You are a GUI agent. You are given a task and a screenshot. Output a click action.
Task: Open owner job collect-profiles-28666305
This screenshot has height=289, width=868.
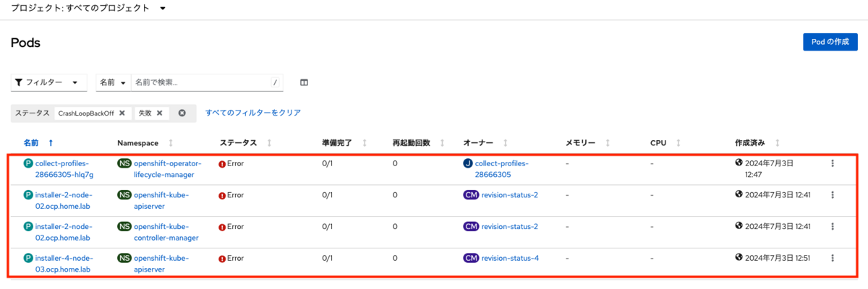[x=501, y=169]
